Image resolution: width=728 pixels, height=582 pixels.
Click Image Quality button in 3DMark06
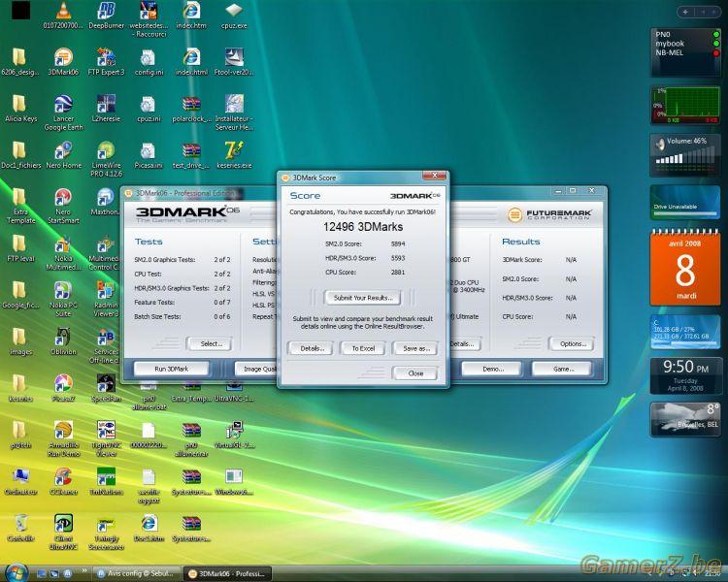(x=256, y=369)
